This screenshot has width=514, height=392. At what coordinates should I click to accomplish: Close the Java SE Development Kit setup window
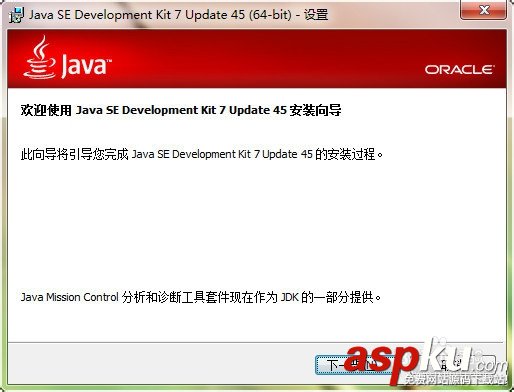pyautogui.click(x=484, y=10)
